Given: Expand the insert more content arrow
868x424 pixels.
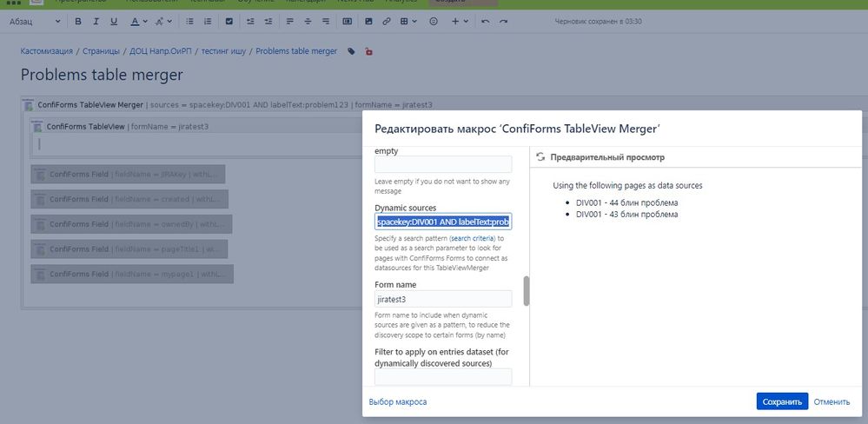Looking at the screenshot, I should [466, 22].
